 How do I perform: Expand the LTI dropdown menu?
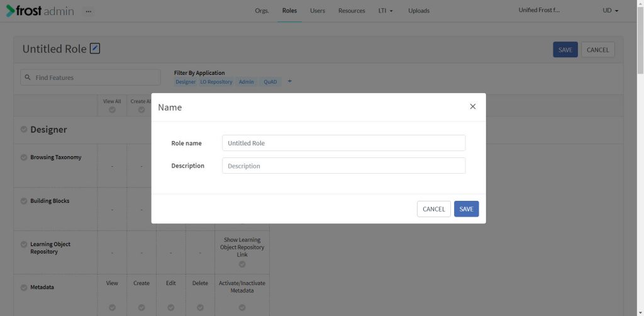386,11
